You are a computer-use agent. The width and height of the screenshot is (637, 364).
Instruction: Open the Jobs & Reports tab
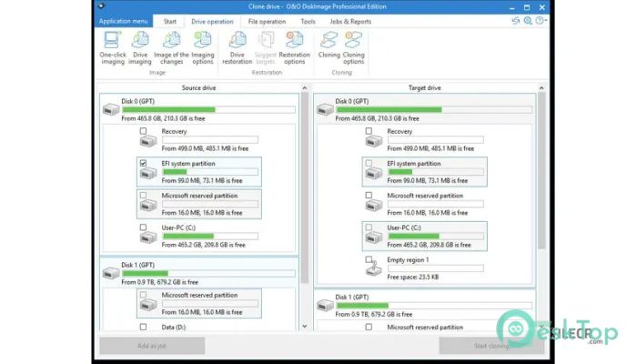tap(350, 22)
